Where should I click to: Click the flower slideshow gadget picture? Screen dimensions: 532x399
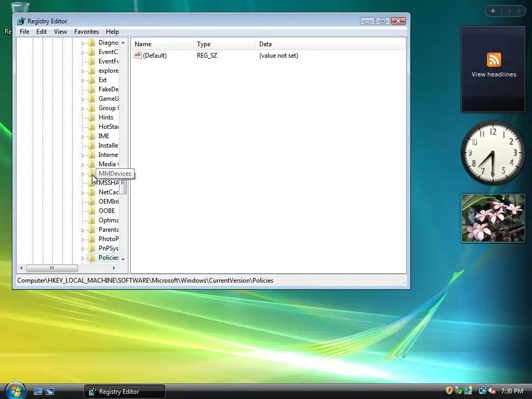pyautogui.click(x=493, y=218)
